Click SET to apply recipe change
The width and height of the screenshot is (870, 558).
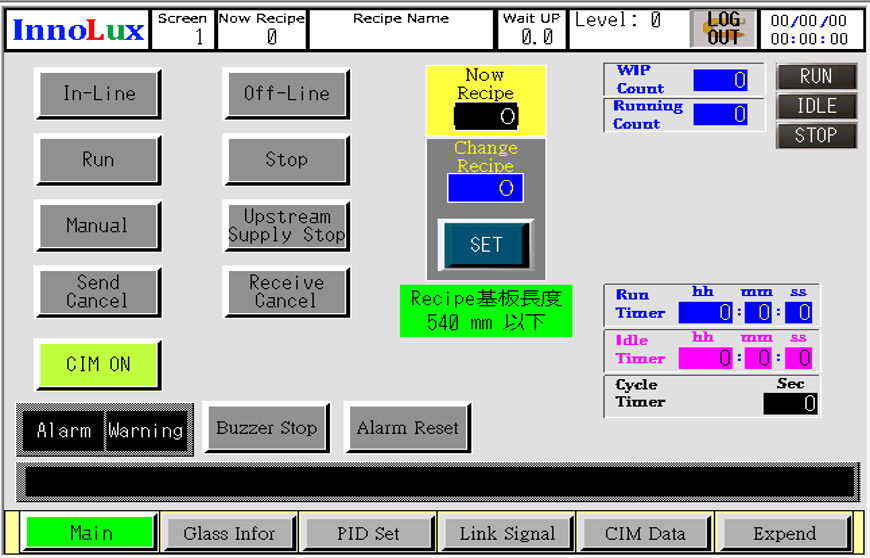[x=486, y=245]
